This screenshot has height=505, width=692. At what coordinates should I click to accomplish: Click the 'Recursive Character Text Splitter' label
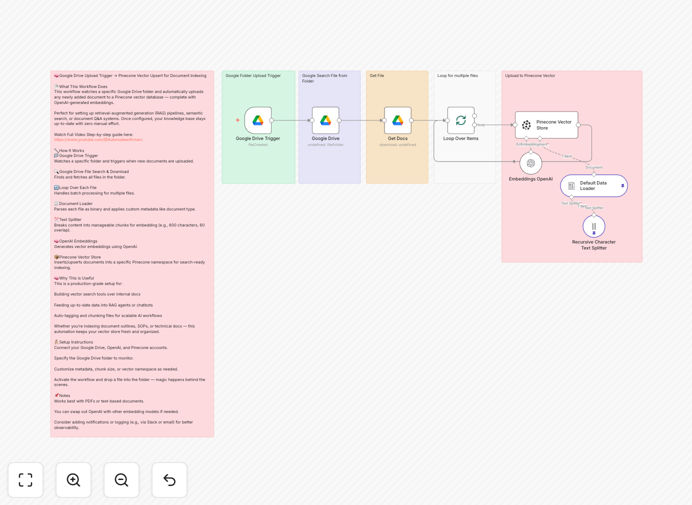594,245
